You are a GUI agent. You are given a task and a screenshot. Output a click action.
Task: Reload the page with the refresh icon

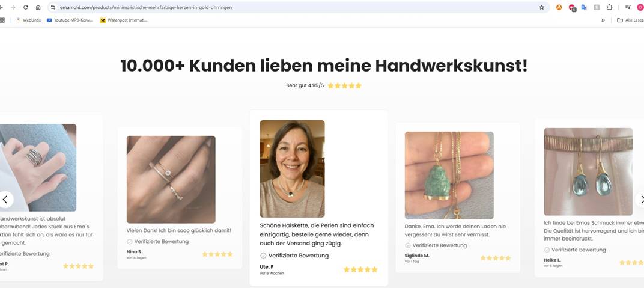[x=25, y=7]
